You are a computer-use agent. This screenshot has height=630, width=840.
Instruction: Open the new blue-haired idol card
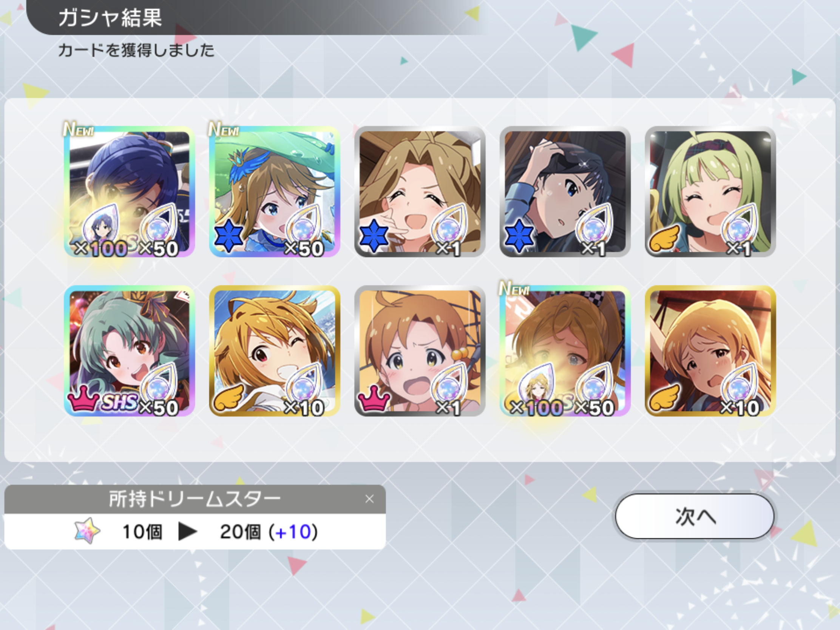tap(129, 192)
